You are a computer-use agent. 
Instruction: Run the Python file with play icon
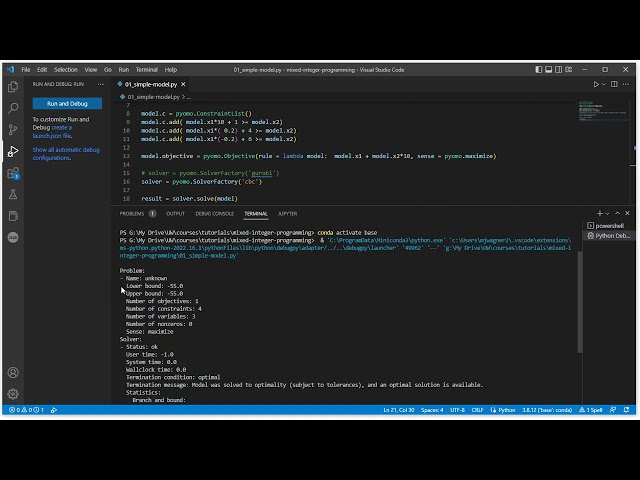coord(596,84)
